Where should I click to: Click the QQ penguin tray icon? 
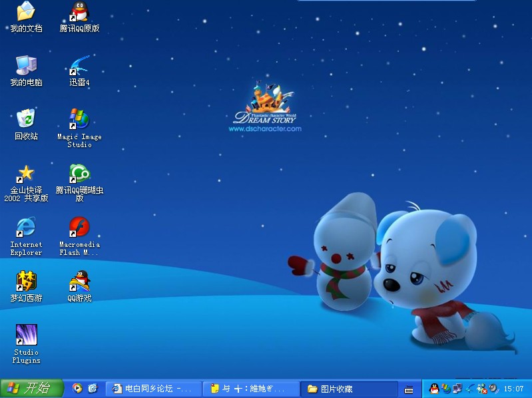435,388
